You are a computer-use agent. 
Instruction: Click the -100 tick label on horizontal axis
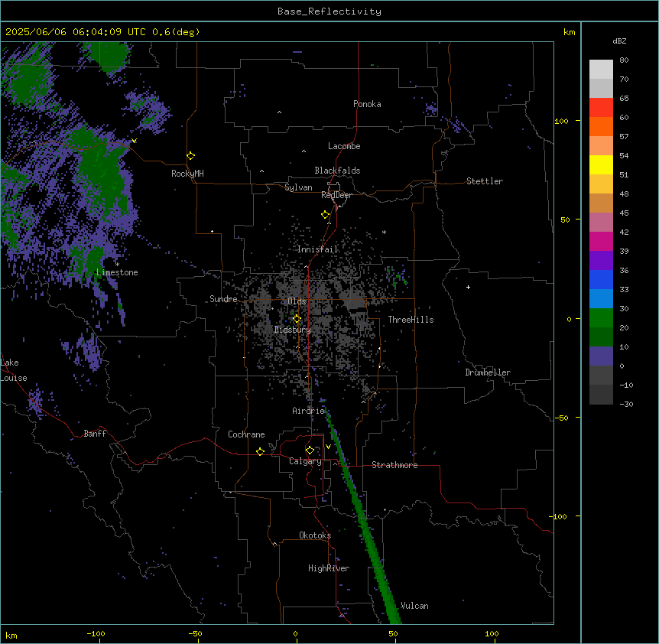[96, 633]
